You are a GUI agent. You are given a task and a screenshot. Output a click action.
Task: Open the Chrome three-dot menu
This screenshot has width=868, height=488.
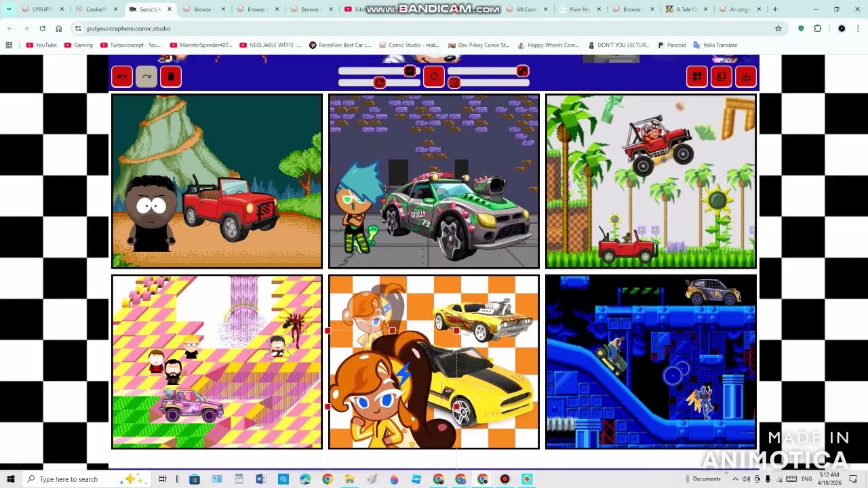pyautogui.click(x=858, y=28)
